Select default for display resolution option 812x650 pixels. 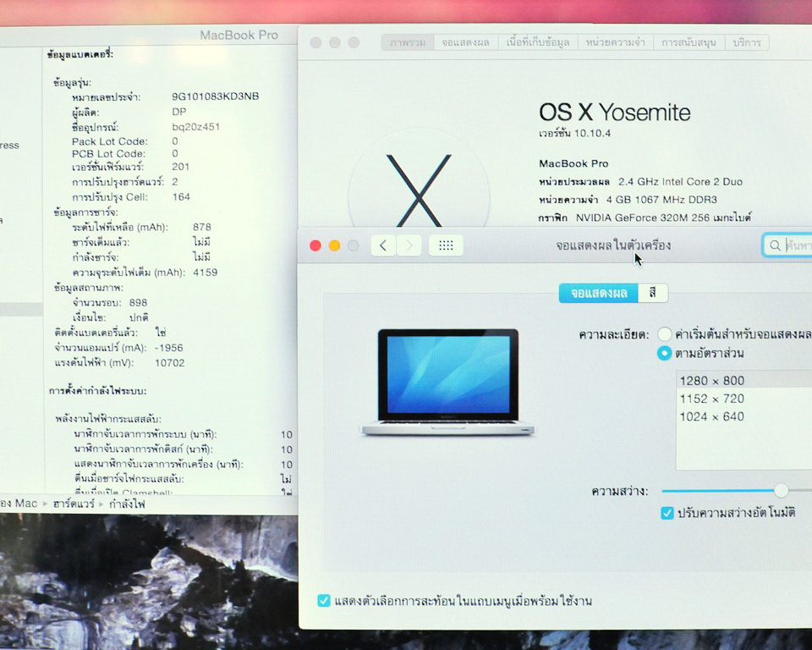[665, 333]
